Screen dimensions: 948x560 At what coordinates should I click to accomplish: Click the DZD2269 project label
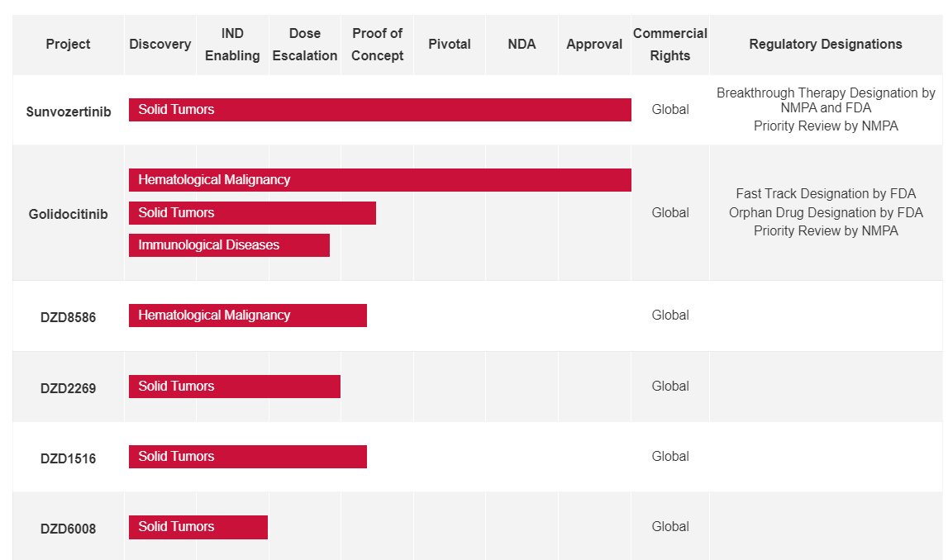[x=69, y=387]
